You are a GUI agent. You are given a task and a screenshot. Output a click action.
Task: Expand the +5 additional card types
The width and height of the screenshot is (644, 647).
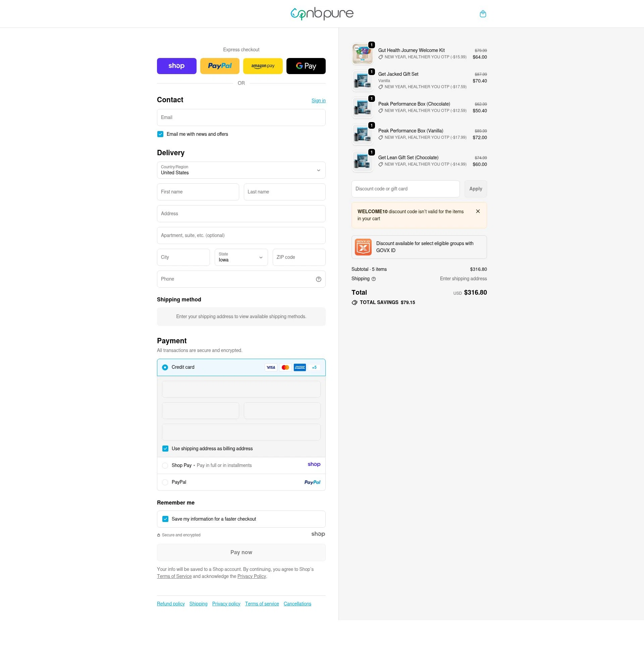point(314,367)
